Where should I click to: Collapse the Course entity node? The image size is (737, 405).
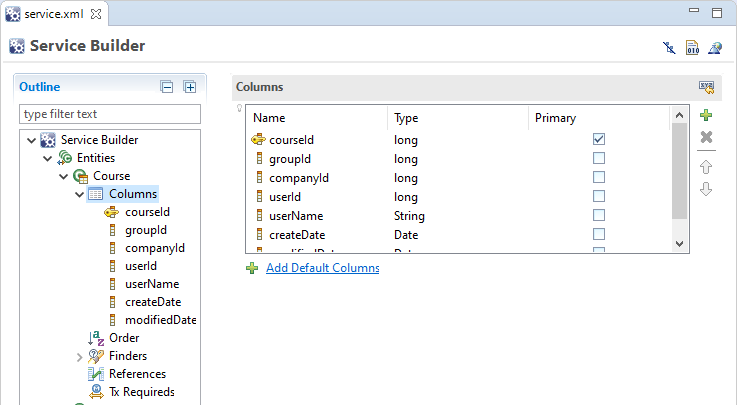(63, 177)
